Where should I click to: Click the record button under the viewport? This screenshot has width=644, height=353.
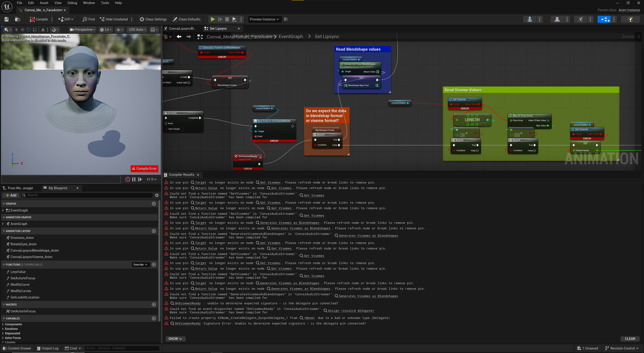(x=127, y=180)
